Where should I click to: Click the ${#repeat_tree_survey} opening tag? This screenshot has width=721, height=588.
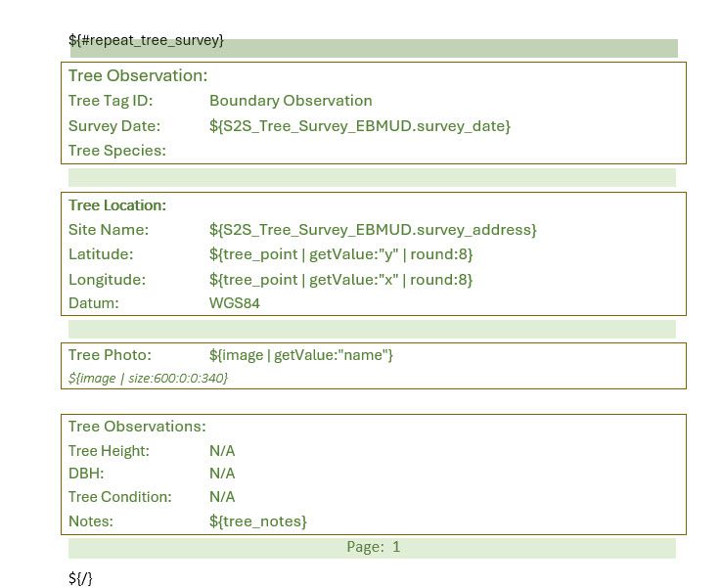tap(146, 40)
